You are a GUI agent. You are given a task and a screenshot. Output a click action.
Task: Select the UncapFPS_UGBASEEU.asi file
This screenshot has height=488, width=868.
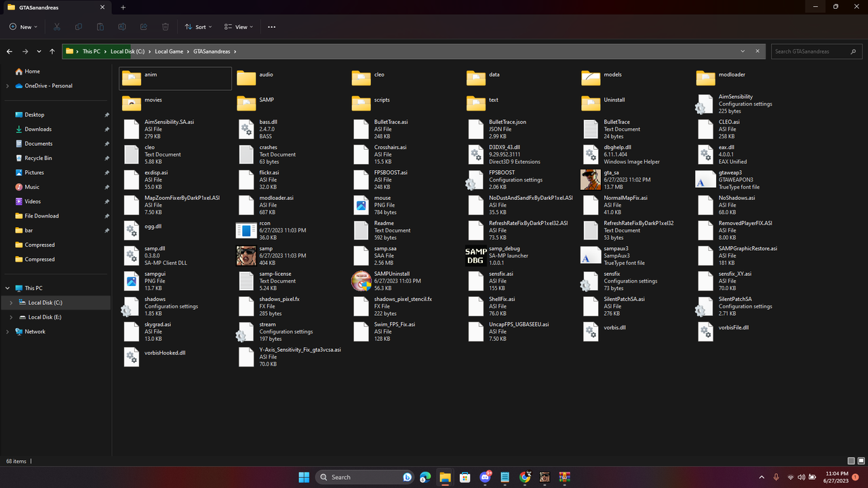[509, 331]
